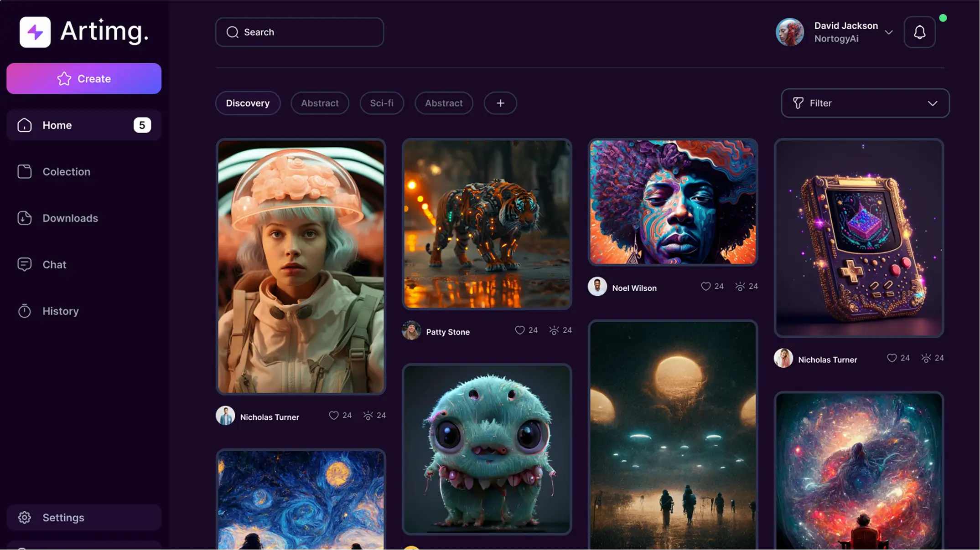The image size is (980, 550).
Task: Click the Artimg lightning bolt logo
Action: coord(35,32)
